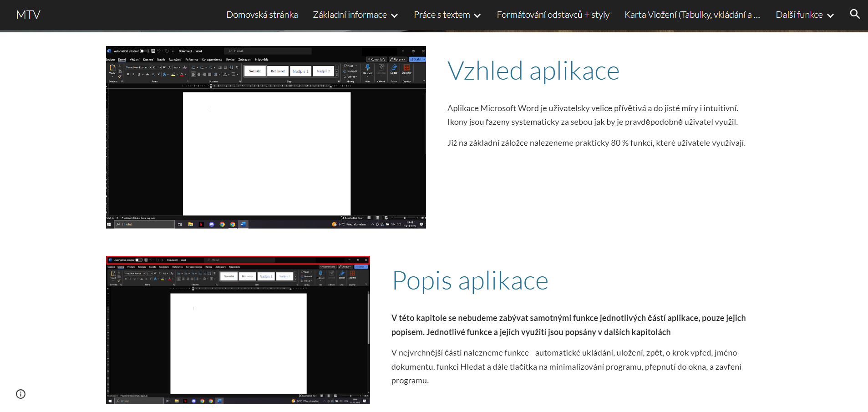
Task: Click paragraph starting "Aplikace Microsoft Word je uživatelsky"
Action: pos(593,115)
